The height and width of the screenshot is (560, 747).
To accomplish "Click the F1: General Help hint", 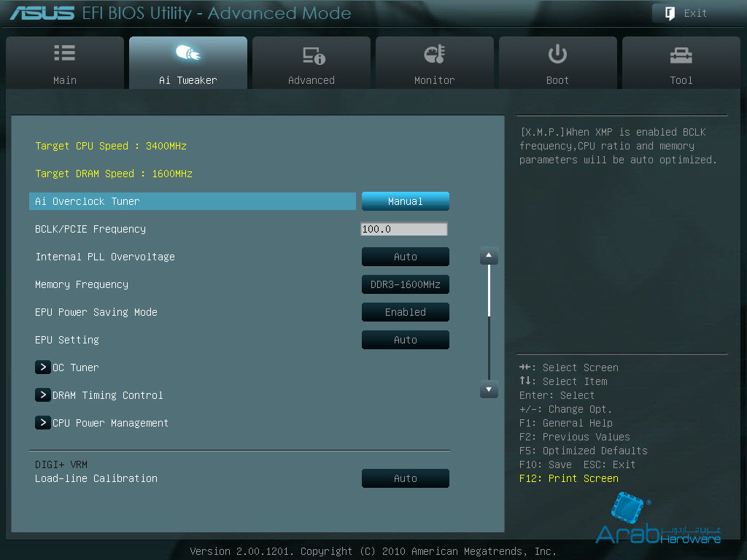I will (566, 423).
